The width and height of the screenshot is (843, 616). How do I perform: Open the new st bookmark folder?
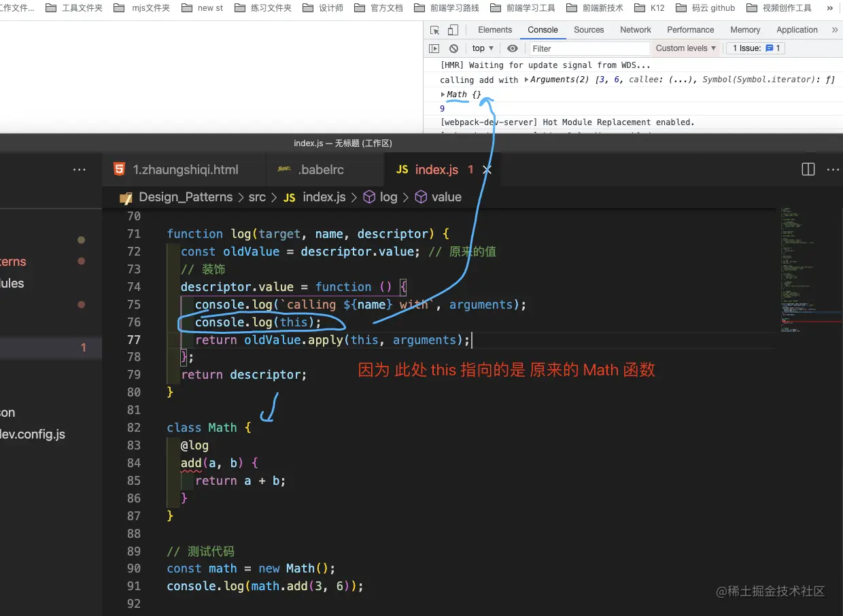point(202,8)
